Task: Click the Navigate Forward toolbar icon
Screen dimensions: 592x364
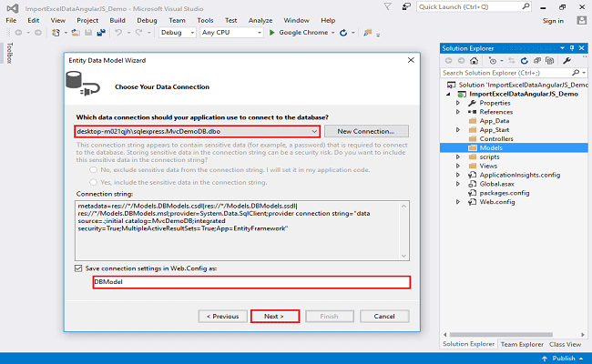Action: pos(37,33)
